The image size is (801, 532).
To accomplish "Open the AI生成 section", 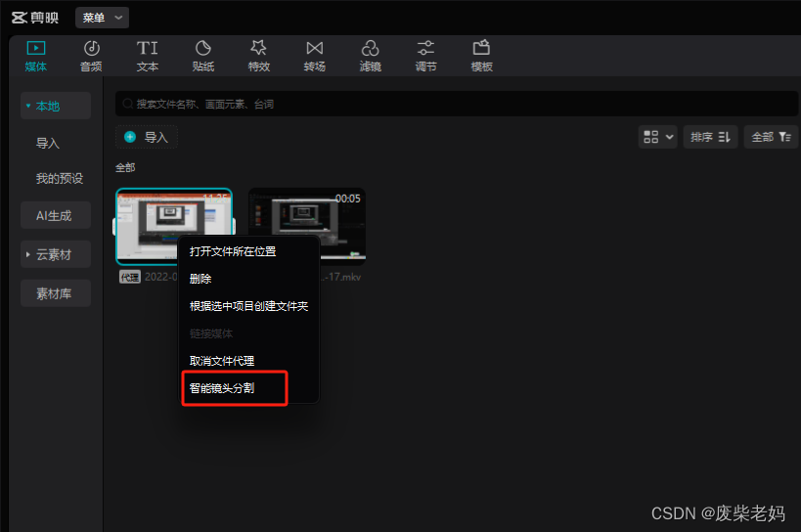I will coord(56,215).
